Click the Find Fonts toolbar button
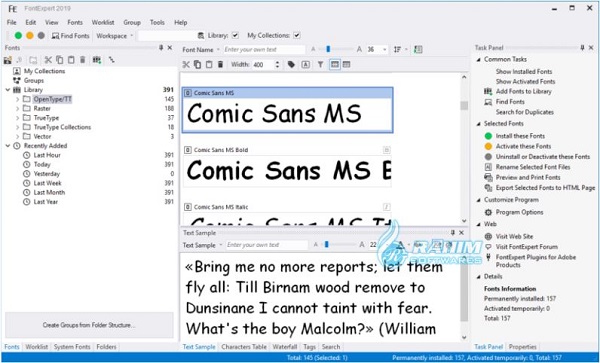Image resolution: width=600 pixels, height=363 pixels. (x=70, y=36)
